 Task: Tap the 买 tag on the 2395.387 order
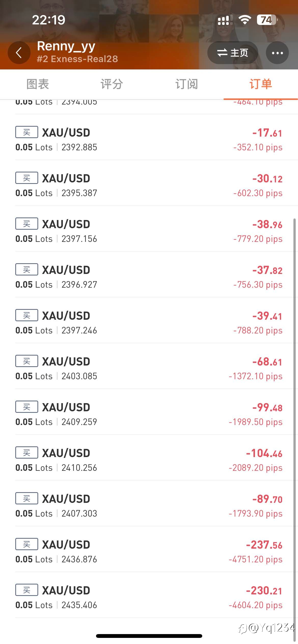pos(27,178)
